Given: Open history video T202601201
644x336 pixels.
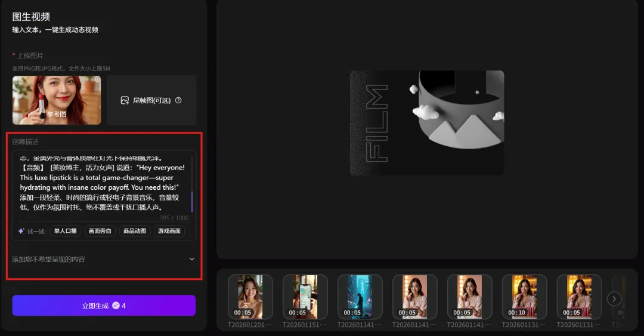Looking at the screenshot, I should pyautogui.click(x=250, y=297).
